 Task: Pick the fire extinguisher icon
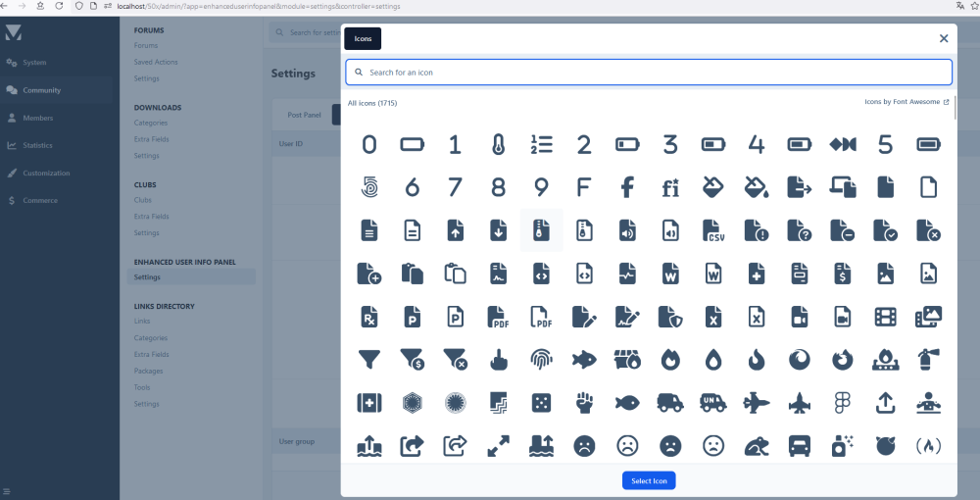click(x=928, y=360)
